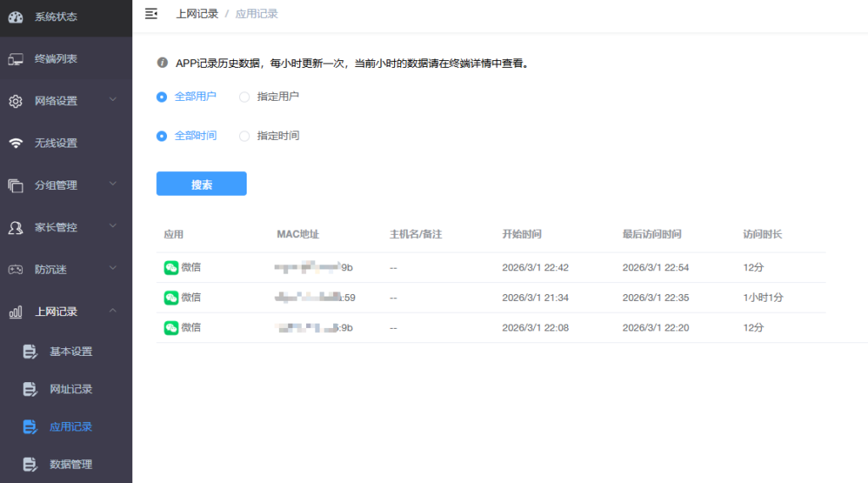
Task: Select the 指定用户 radio button
Action: point(244,97)
